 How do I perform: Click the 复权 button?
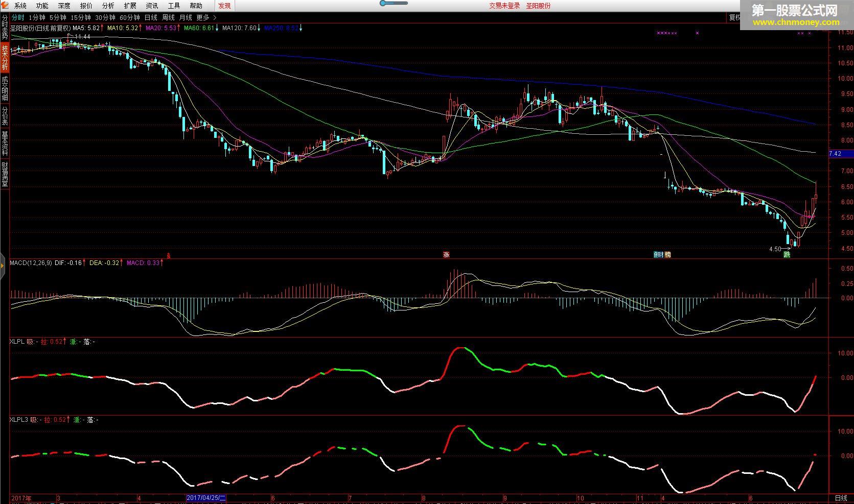[x=735, y=17]
